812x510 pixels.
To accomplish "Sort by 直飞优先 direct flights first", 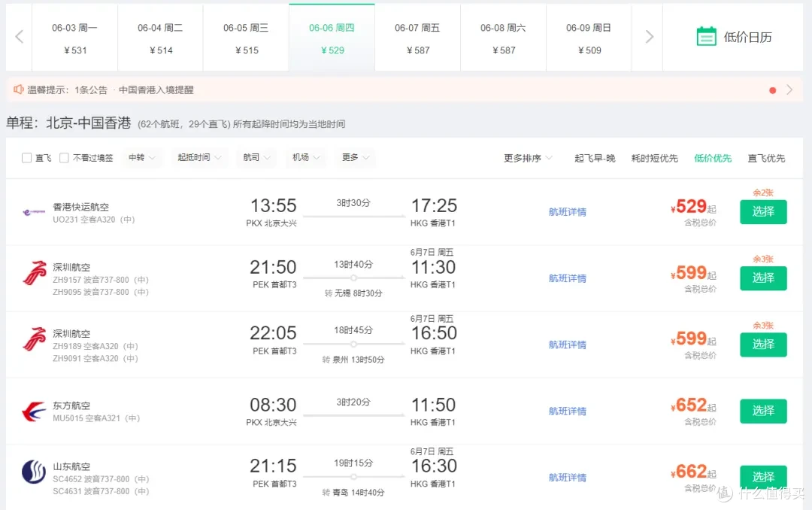I will coord(766,158).
